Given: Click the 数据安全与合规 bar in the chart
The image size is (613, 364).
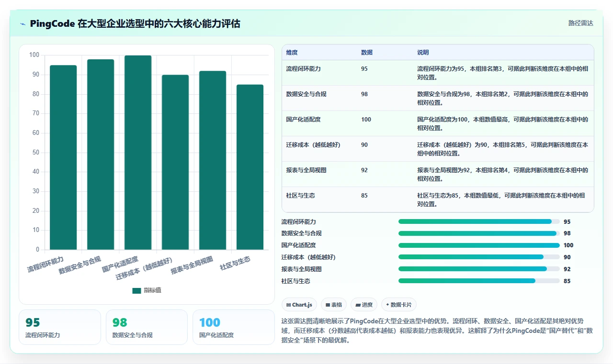Looking at the screenshot, I should pyautogui.click(x=101, y=154).
